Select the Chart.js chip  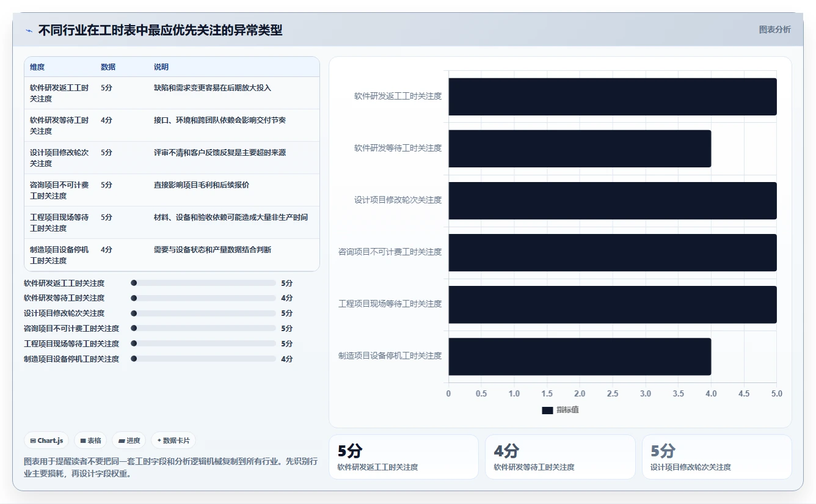click(46, 440)
